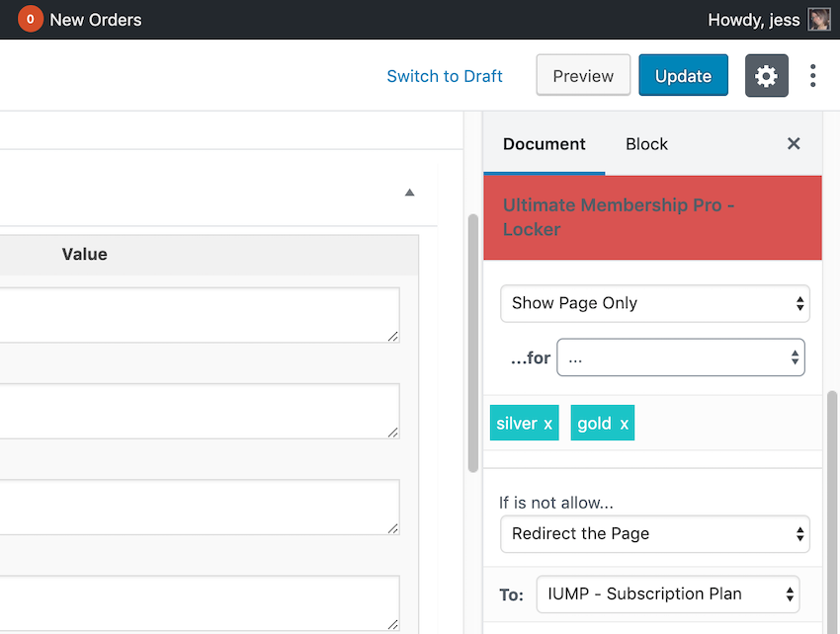Click jess user avatar in admin bar
840x634 pixels.
click(x=819, y=20)
